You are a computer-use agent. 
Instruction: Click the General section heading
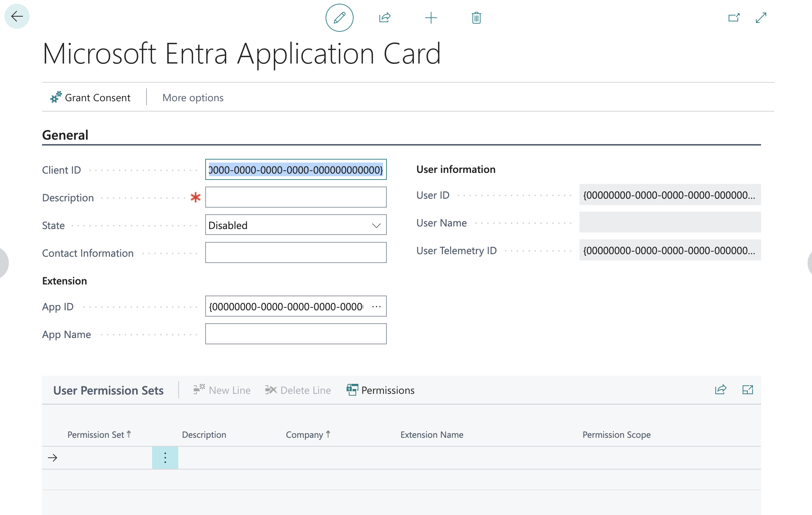pyautogui.click(x=65, y=135)
